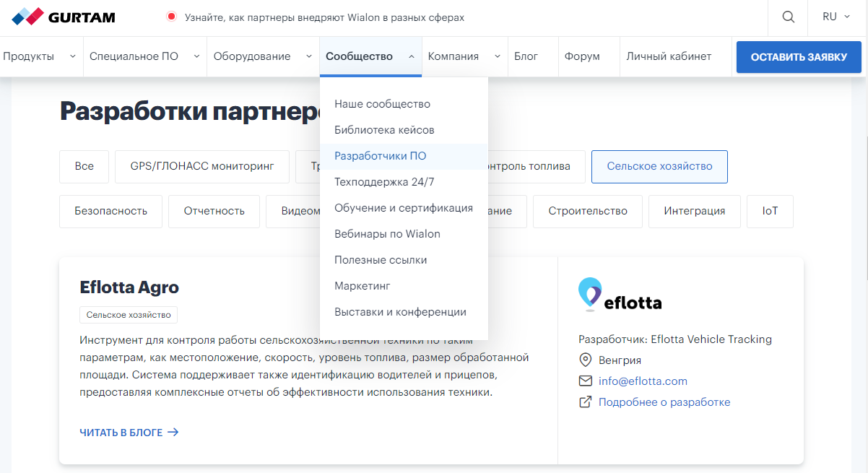
Task: Click the eflotta logo on the developer card
Action: pyautogui.click(x=620, y=295)
